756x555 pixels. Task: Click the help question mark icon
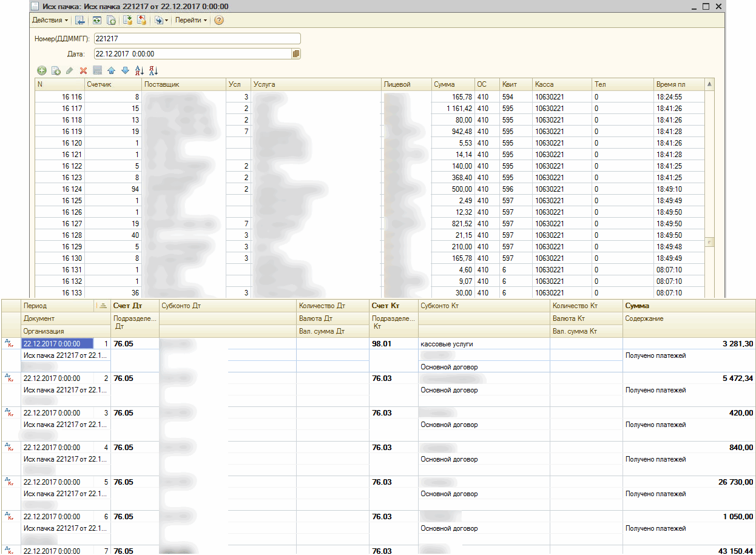(x=219, y=20)
